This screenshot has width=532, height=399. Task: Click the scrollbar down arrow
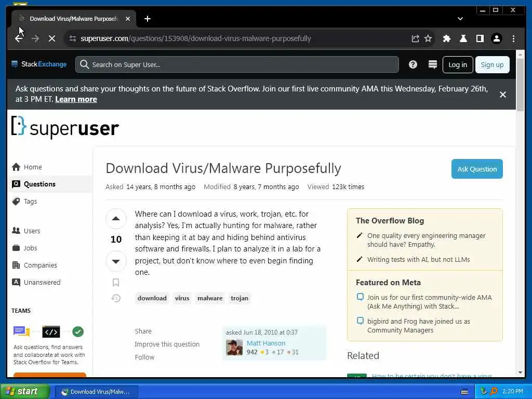tap(520, 372)
